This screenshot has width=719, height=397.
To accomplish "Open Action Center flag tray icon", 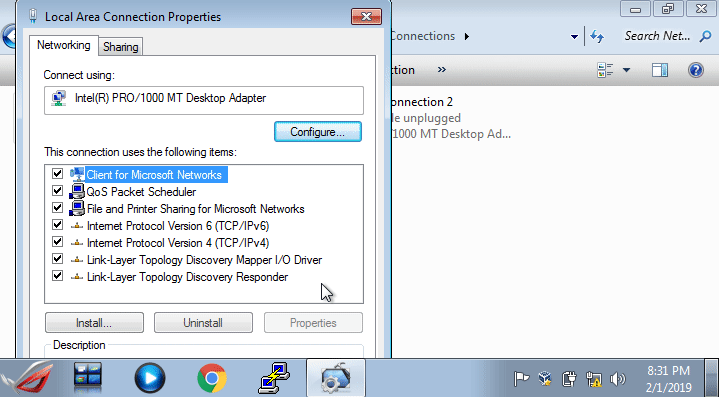I will (521, 379).
